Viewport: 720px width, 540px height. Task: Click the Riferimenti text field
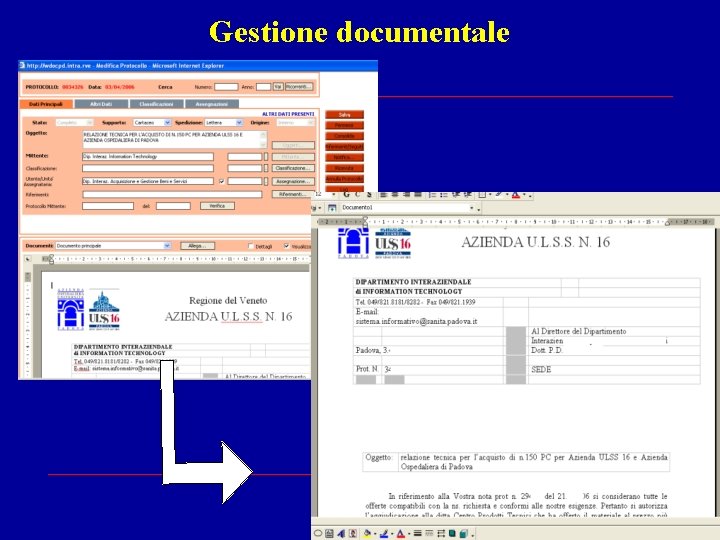click(172, 194)
